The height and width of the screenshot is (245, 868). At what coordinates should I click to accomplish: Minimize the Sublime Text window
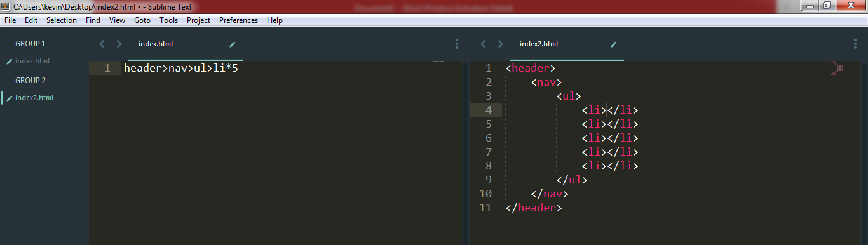click(811, 6)
